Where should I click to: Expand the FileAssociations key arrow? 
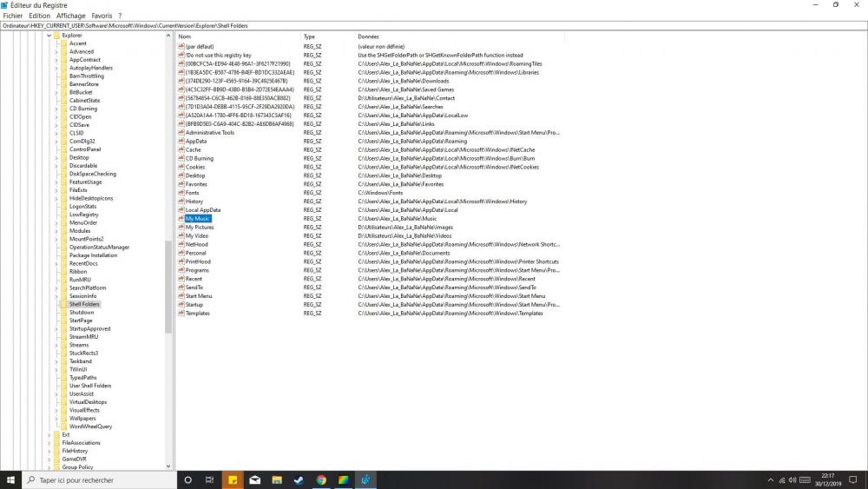click(49, 443)
